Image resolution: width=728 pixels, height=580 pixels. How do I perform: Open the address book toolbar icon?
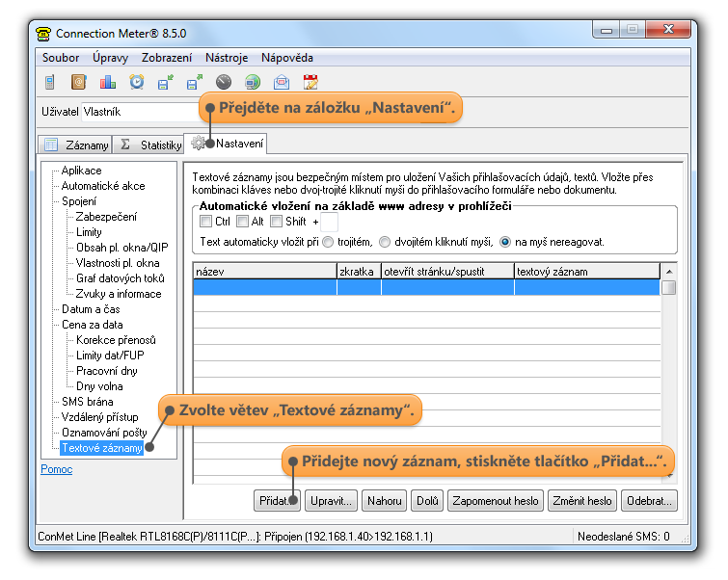tap(78, 82)
